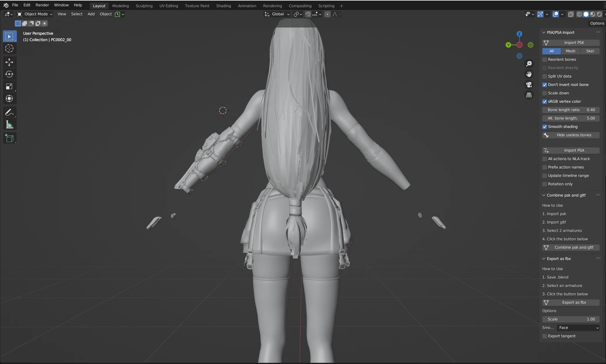
Task: Adjust the Bone length ratio slider
Action: point(571,110)
